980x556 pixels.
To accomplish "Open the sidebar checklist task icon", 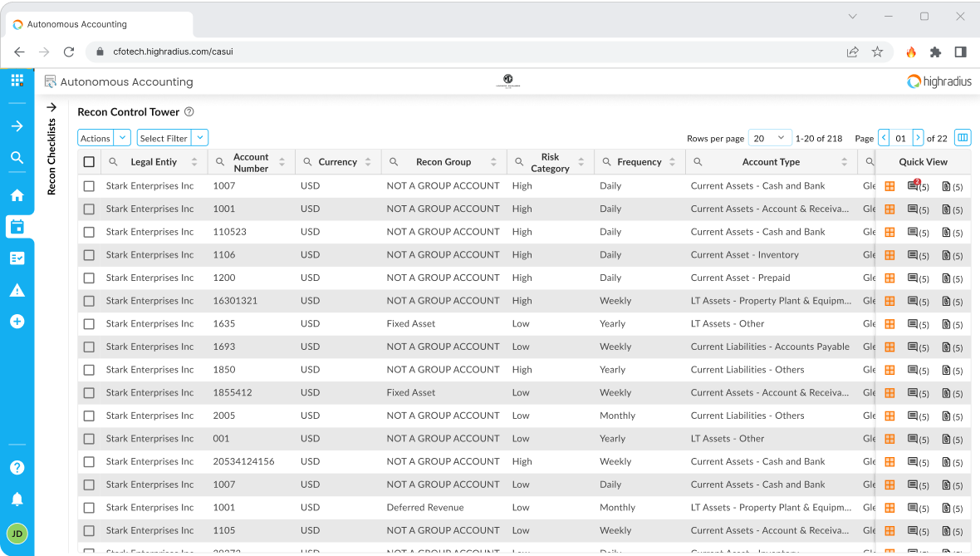I will pyautogui.click(x=17, y=258).
